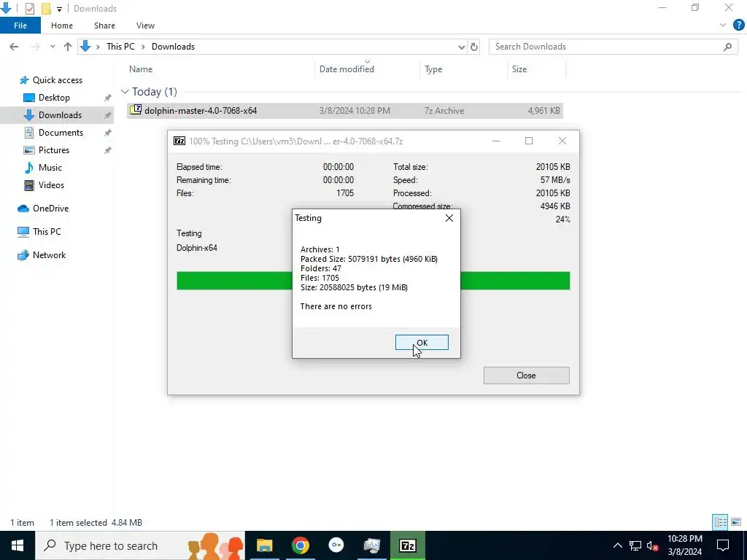This screenshot has height=560, width=747.
Task: Open the File ribbon tab
Action: (x=20, y=26)
